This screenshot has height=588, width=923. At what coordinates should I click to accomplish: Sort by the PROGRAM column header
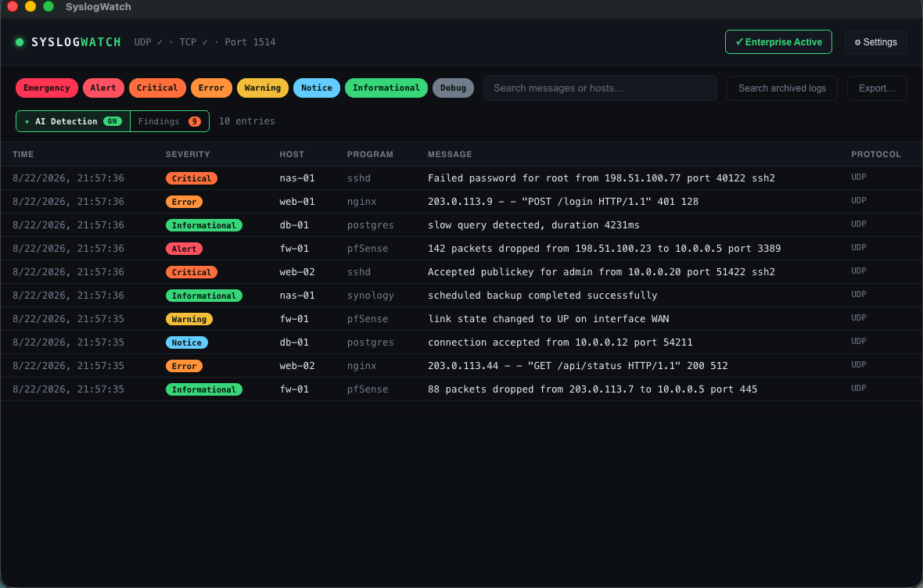click(x=370, y=154)
